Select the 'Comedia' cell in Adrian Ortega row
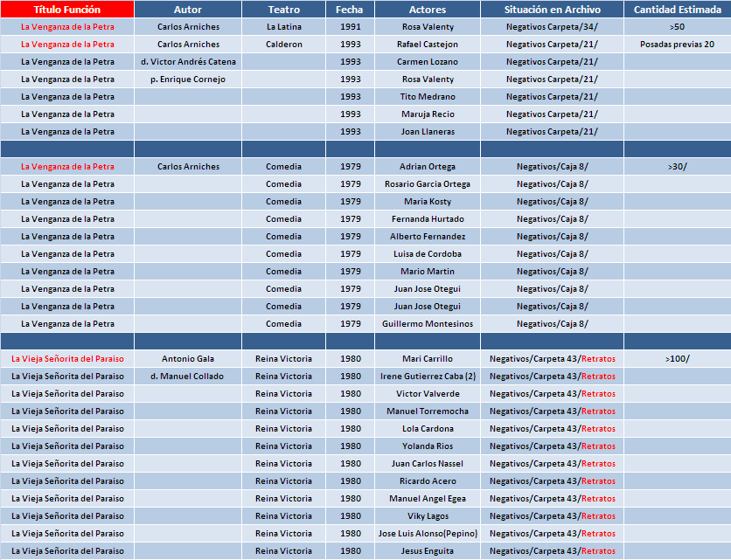This screenshot has height=560, width=731. pos(283,167)
